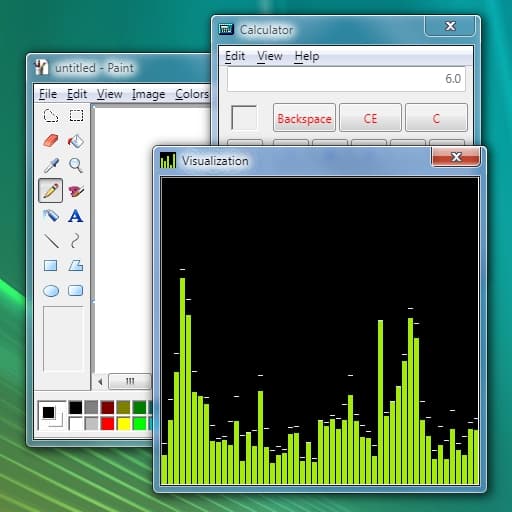Open the Calculator View menu
Screen dimensions: 512x512
(270, 56)
